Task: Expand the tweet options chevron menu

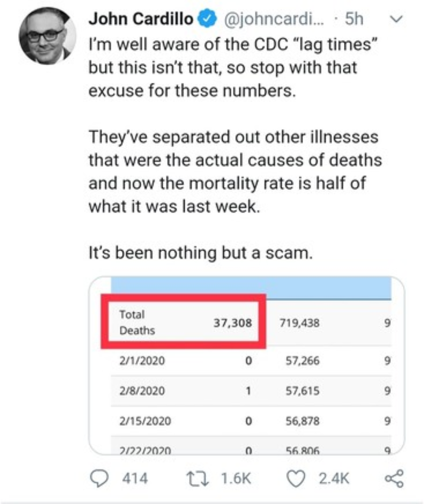Action: [x=397, y=19]
